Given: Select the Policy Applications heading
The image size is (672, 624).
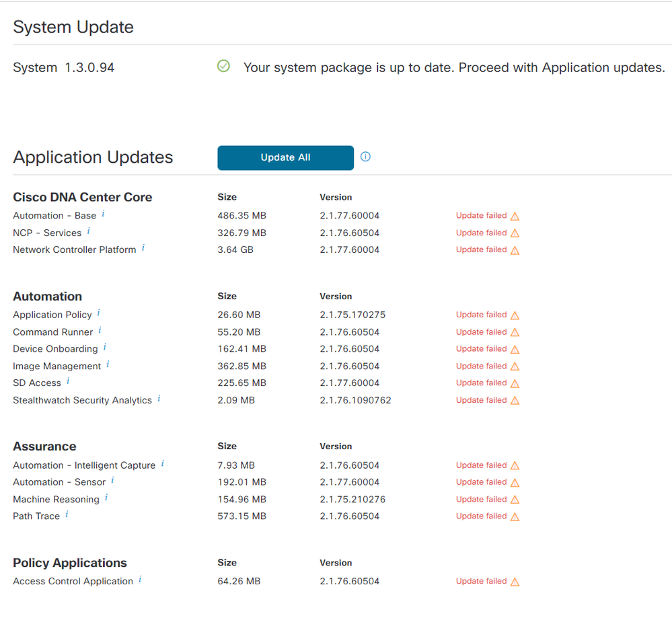Looking at the screenshot, I should [70, 563].
